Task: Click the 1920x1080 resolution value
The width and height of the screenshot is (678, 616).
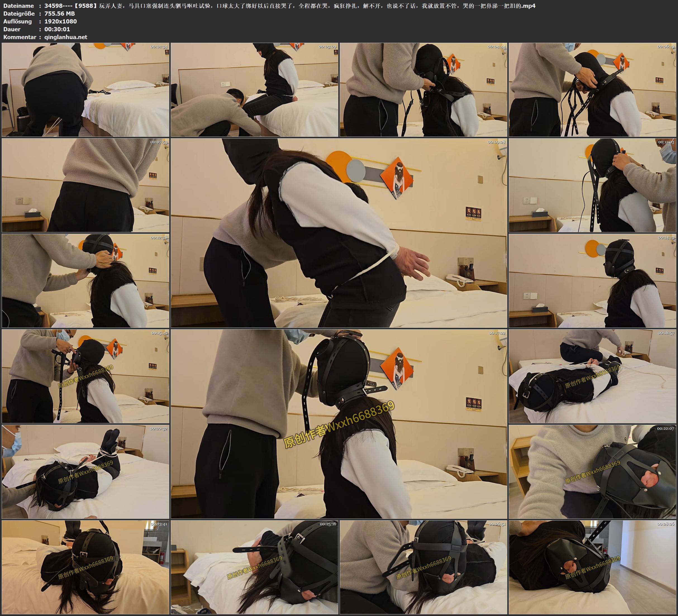Action: [61, 21]
